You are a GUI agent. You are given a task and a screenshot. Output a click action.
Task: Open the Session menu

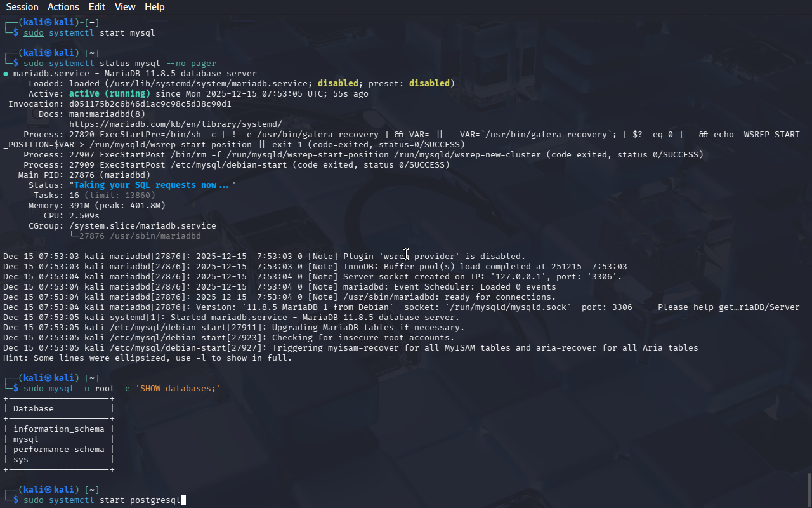point(22,7)
